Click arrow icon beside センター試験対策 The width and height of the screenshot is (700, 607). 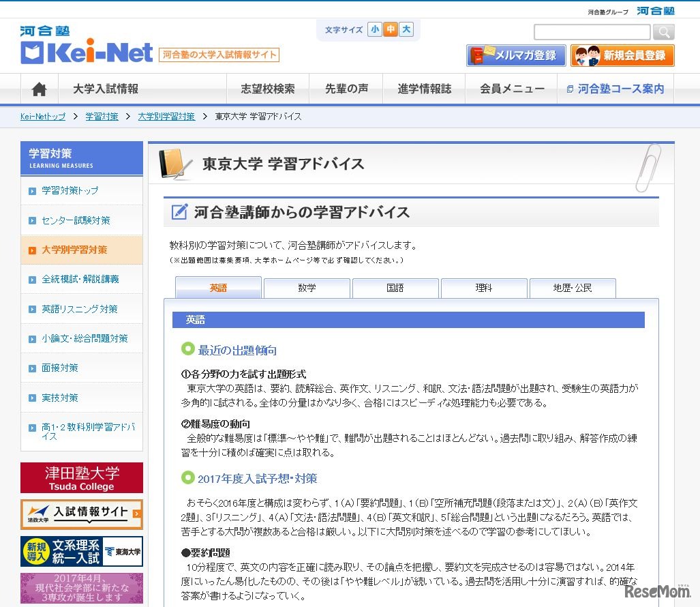coord(32,221)
